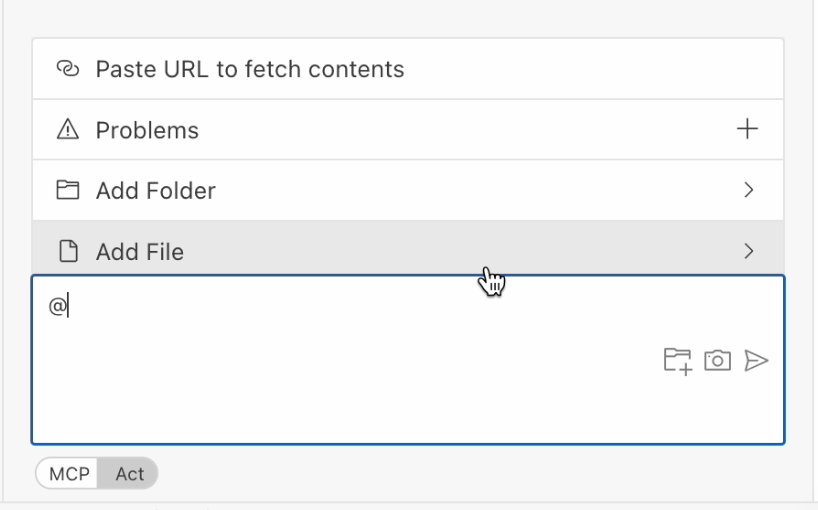Screen dimensions: 818x510
Task: Click the camera icon in message box
Action: (717, 361)
